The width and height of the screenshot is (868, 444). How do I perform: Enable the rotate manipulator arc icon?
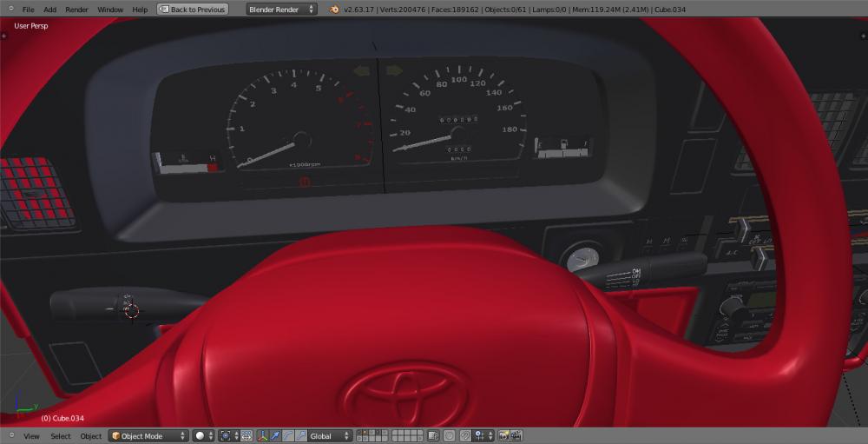(288, 436)
